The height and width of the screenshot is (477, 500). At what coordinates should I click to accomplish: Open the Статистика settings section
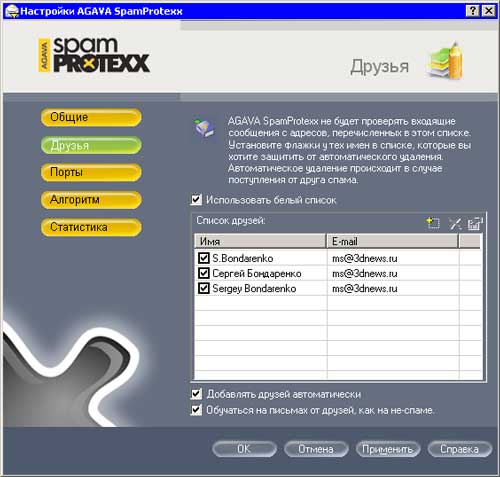(91, 227)
